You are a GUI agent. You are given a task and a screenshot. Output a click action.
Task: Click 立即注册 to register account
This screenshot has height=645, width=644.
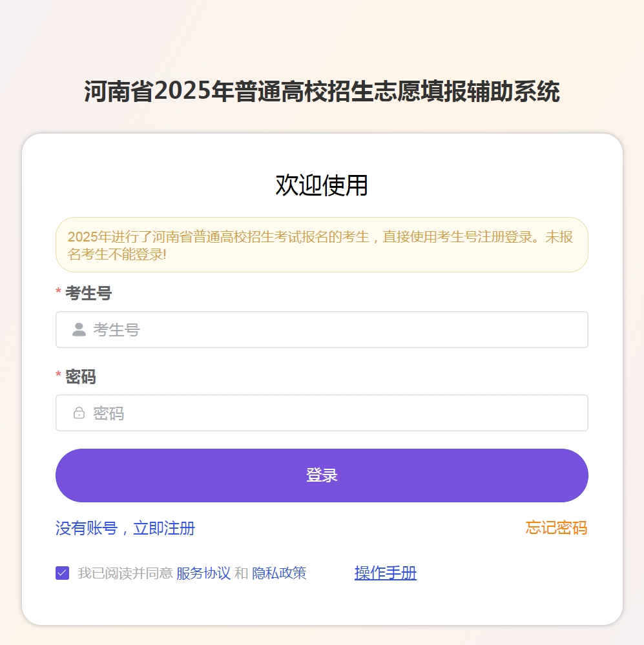pyautogui.click(x=165, y=528)
